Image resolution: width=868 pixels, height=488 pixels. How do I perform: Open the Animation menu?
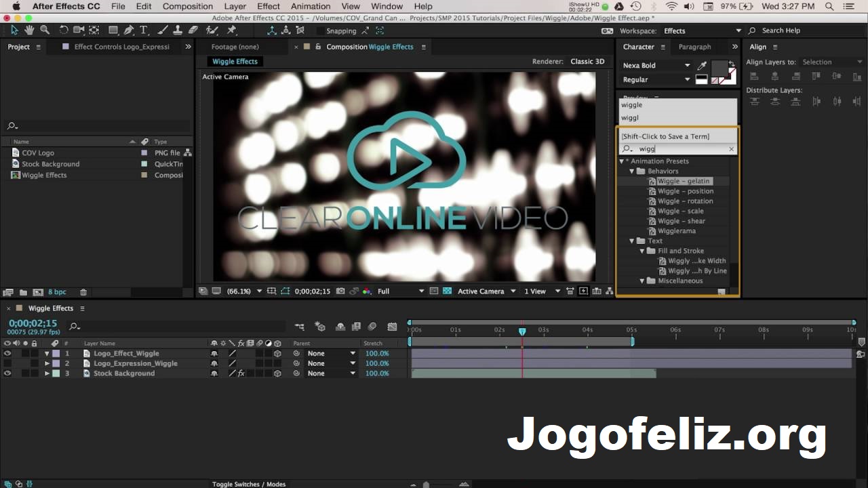(311, 6)
